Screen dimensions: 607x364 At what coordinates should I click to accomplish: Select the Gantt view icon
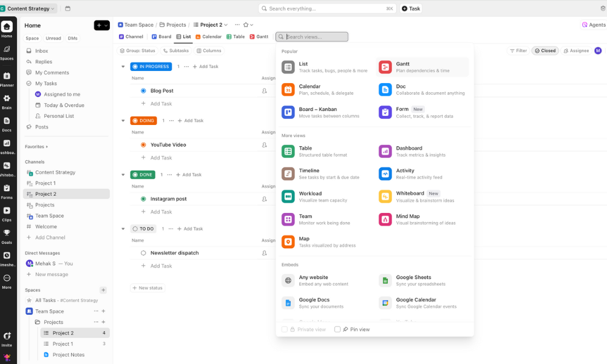click(385, 67)
